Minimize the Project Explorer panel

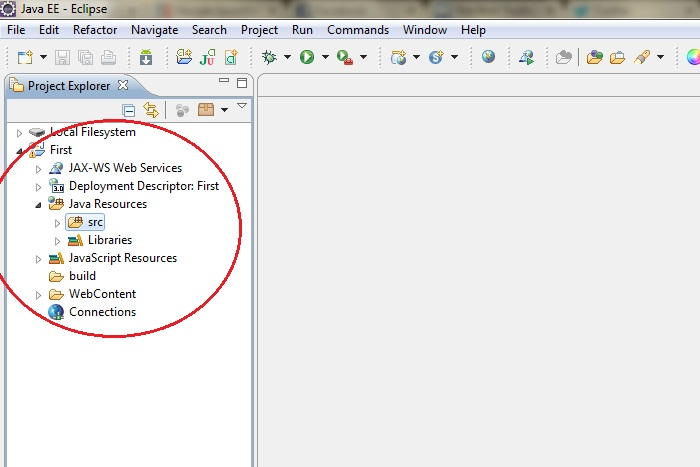224,81
